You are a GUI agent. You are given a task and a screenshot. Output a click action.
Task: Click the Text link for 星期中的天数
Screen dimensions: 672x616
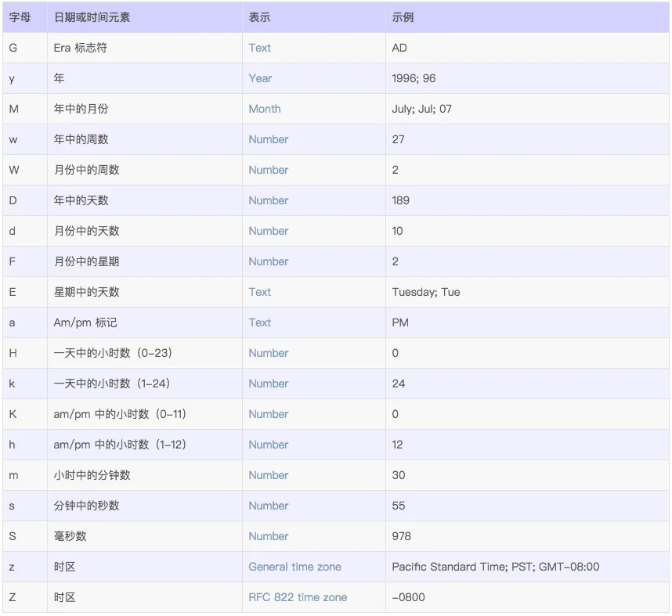[x=259, y=292]
